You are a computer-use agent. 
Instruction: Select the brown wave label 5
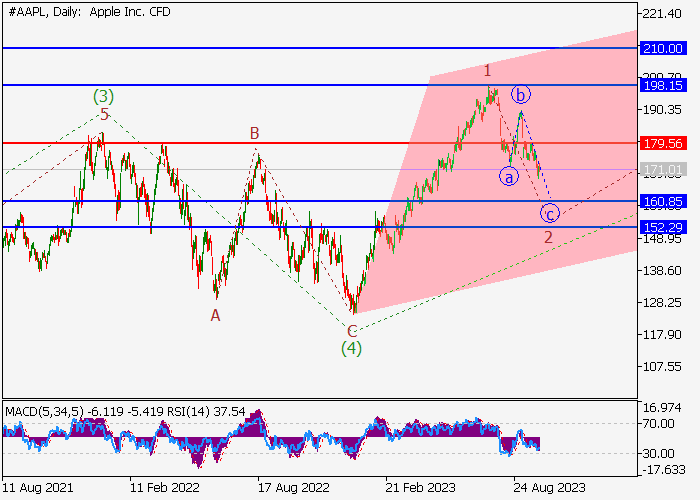pyautogui.click(x=104, y=115)
